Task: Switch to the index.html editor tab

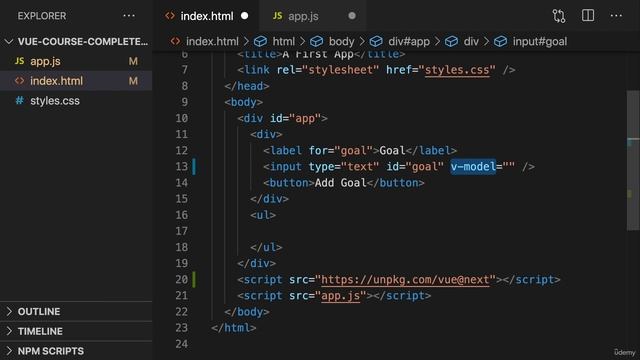Action: pyautogui.click(x=207, y=16)
